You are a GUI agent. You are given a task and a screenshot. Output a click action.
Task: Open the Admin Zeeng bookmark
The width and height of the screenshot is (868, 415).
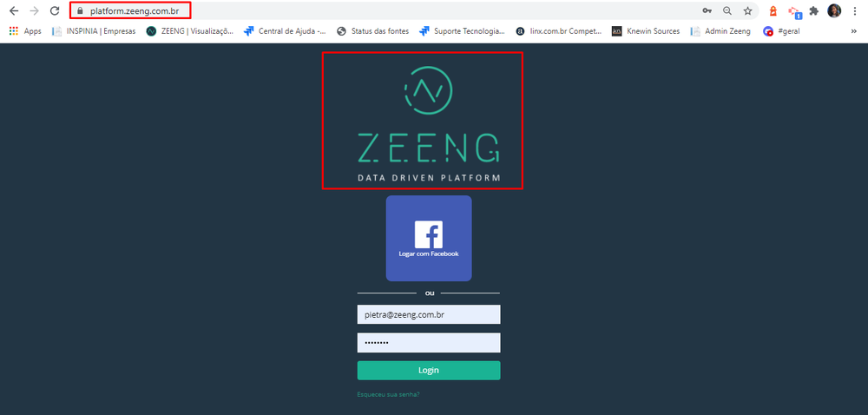point(720,31)
